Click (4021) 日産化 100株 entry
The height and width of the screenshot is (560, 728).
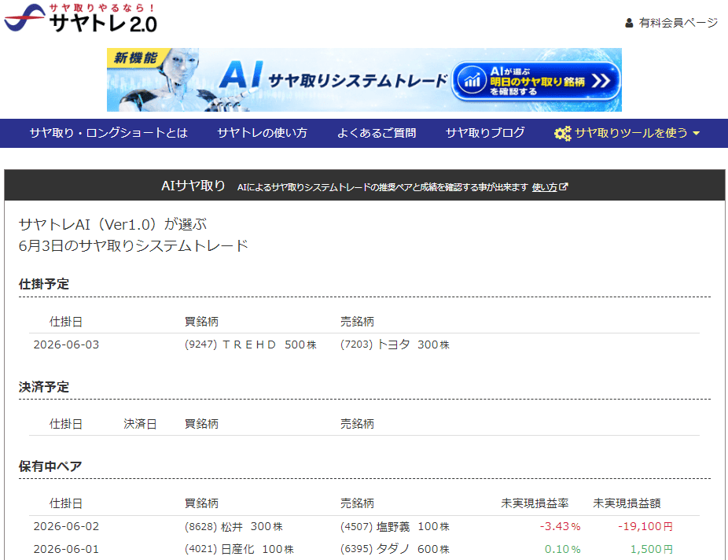[x=240, y=549]
